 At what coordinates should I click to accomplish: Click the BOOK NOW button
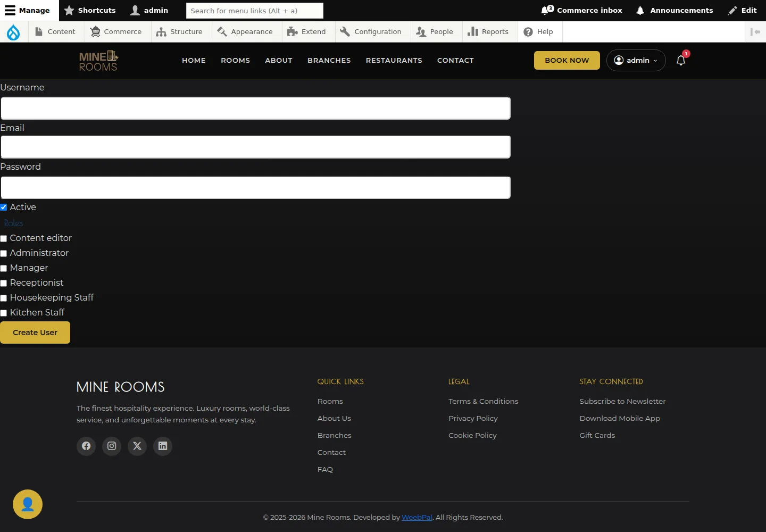[x=567, y=60]
